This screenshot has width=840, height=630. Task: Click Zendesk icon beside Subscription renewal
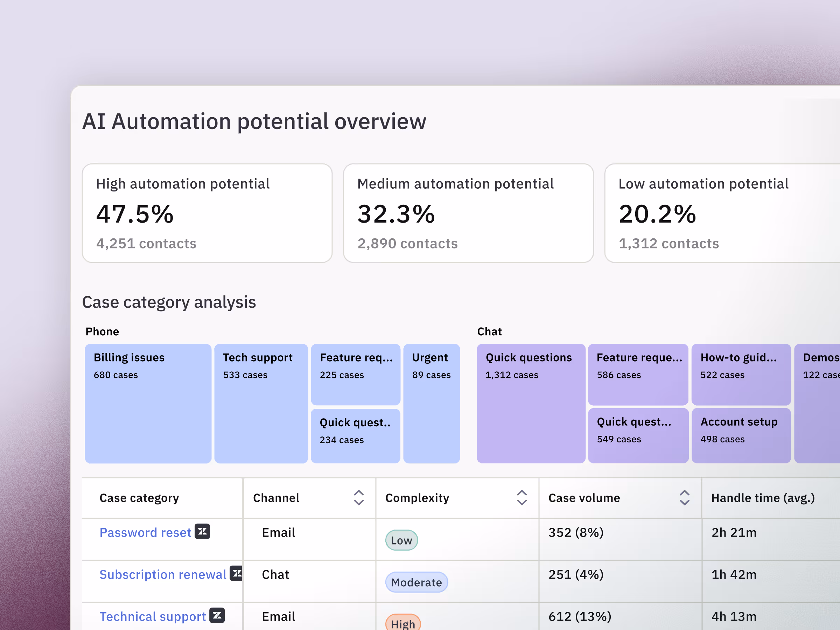[x=236, y=573]
